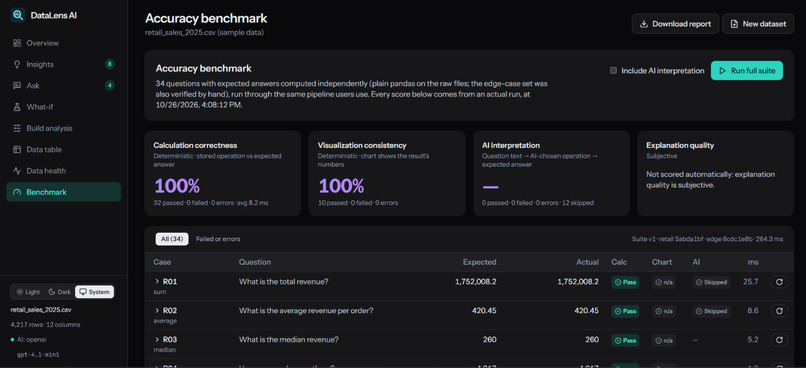Click the R03 Chart n/a badge
The width and height of the screenshot is (806, 368).
pos(664,340)
